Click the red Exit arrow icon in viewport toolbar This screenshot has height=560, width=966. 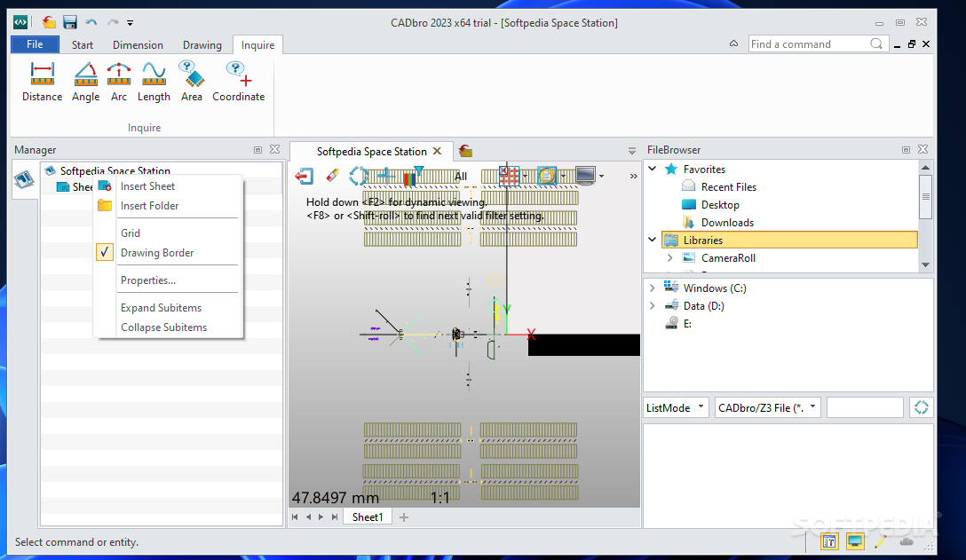pyautogui.click(x=304, y=177)
